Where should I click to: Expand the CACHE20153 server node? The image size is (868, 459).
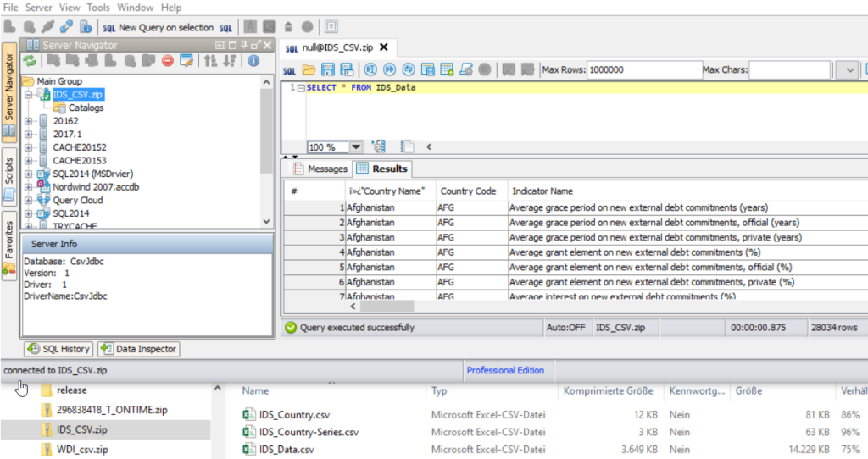[28, 161]
